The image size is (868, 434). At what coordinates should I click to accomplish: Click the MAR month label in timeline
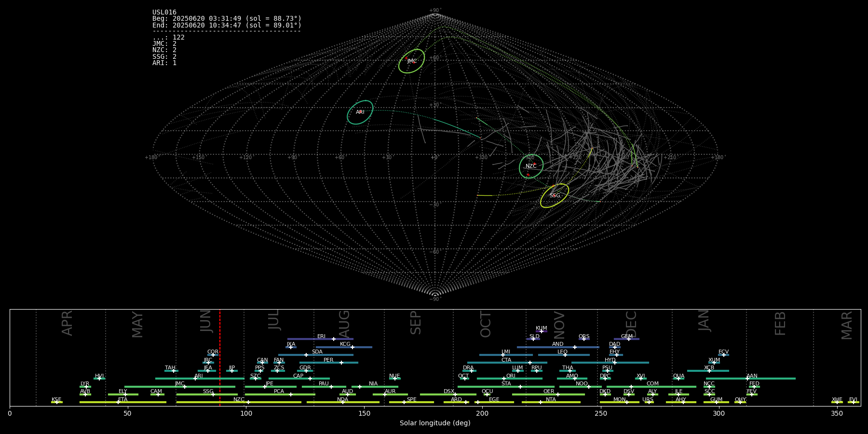pyautogui.click(x=847, y=325)
